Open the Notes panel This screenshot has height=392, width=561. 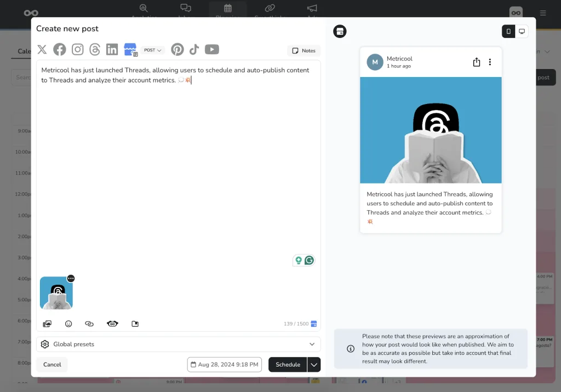[x=304, y=51]
